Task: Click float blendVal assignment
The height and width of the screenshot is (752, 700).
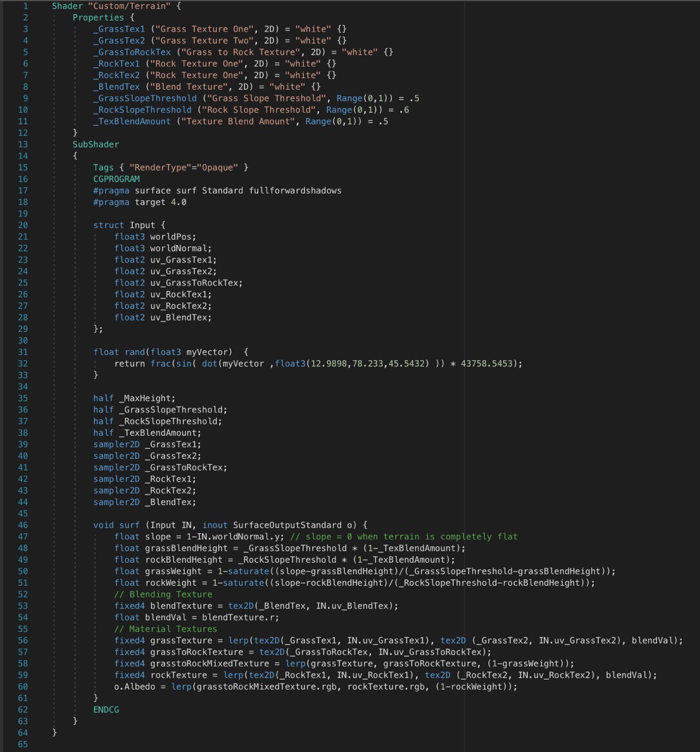Action: click(x=196, y=617)
